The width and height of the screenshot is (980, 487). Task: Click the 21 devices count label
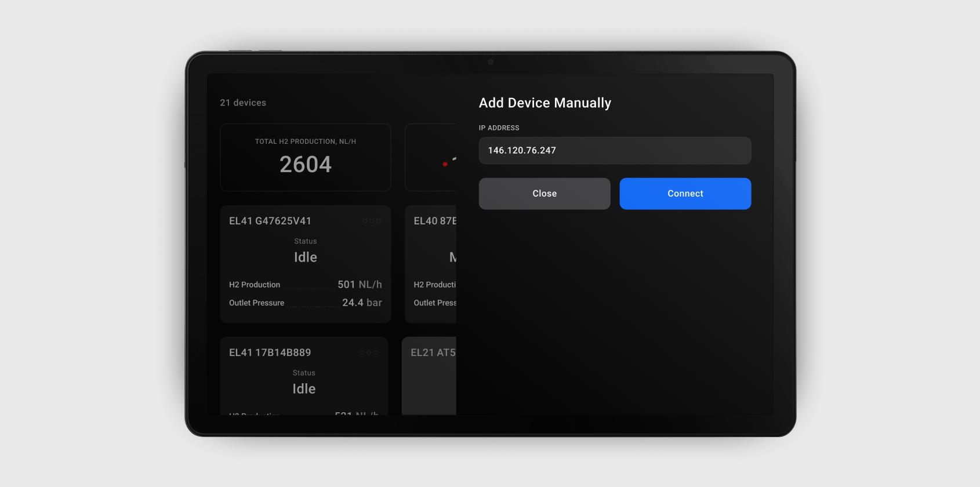point(243,103)
